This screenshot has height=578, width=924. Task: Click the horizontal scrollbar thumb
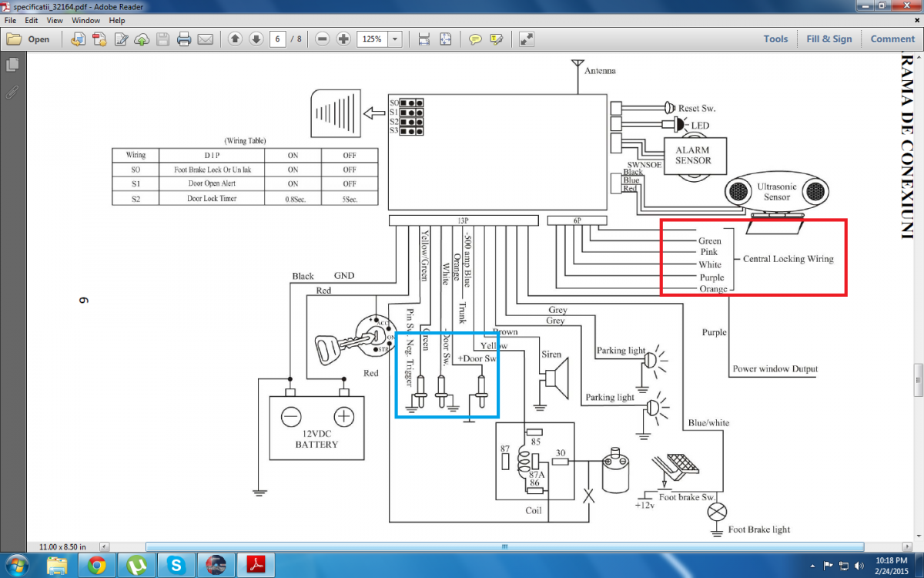pos(504,546)
